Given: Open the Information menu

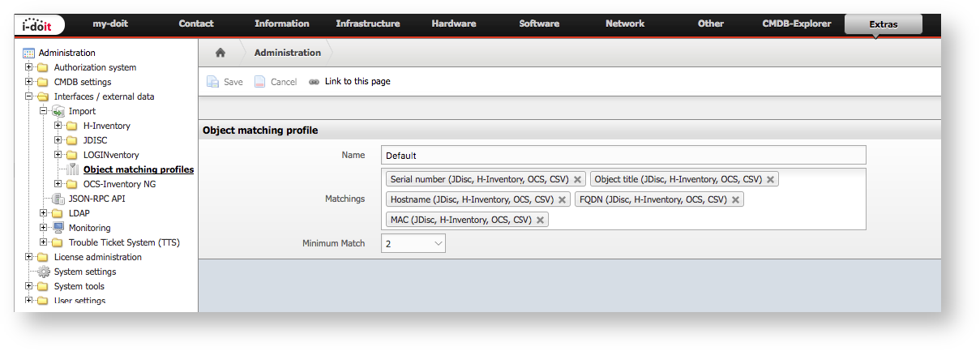Looking at the screenshot, I should (x=281, y=24).
